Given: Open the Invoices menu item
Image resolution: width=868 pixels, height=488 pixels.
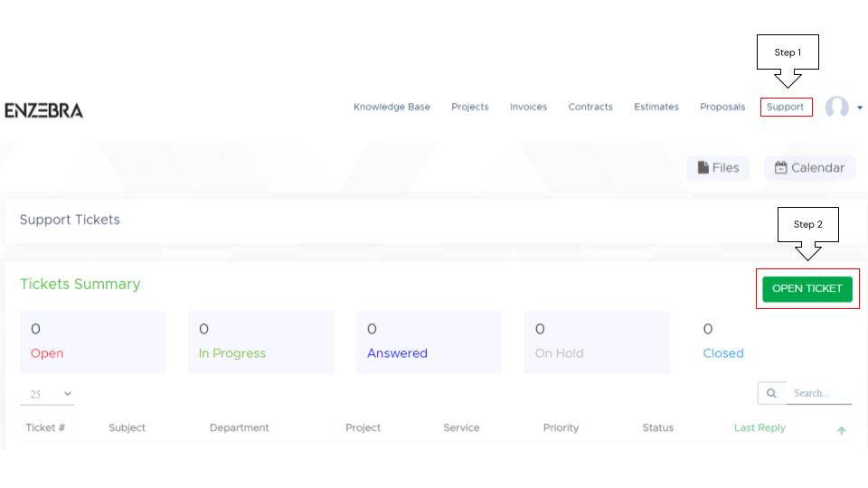Looking at the screenshot, I should [x=528, y=107].
